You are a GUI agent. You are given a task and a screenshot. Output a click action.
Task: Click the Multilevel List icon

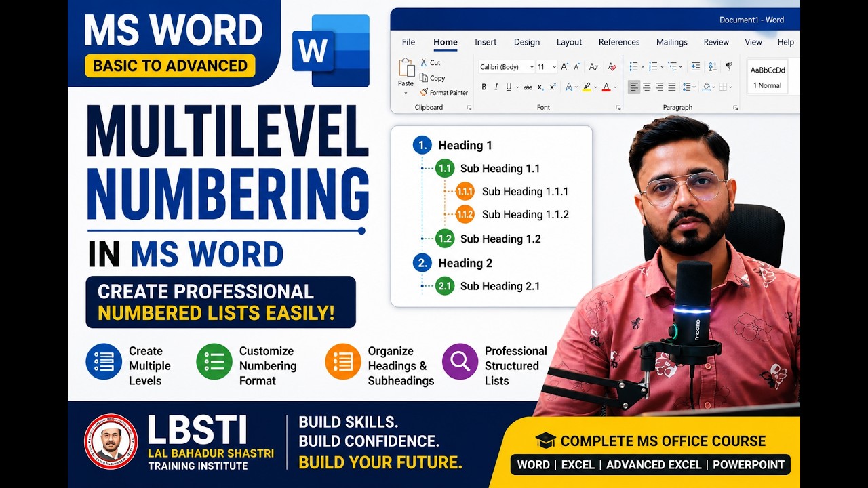tap(672, 66)
